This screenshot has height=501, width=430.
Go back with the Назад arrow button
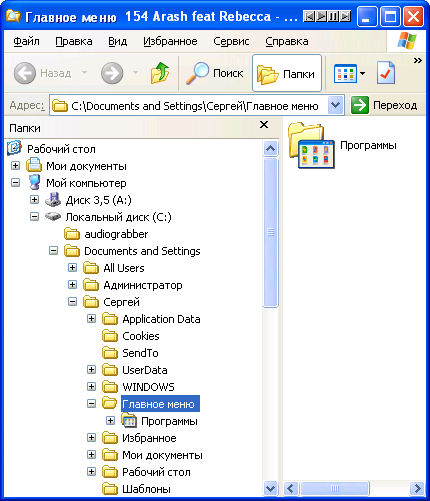coord(25,73)
